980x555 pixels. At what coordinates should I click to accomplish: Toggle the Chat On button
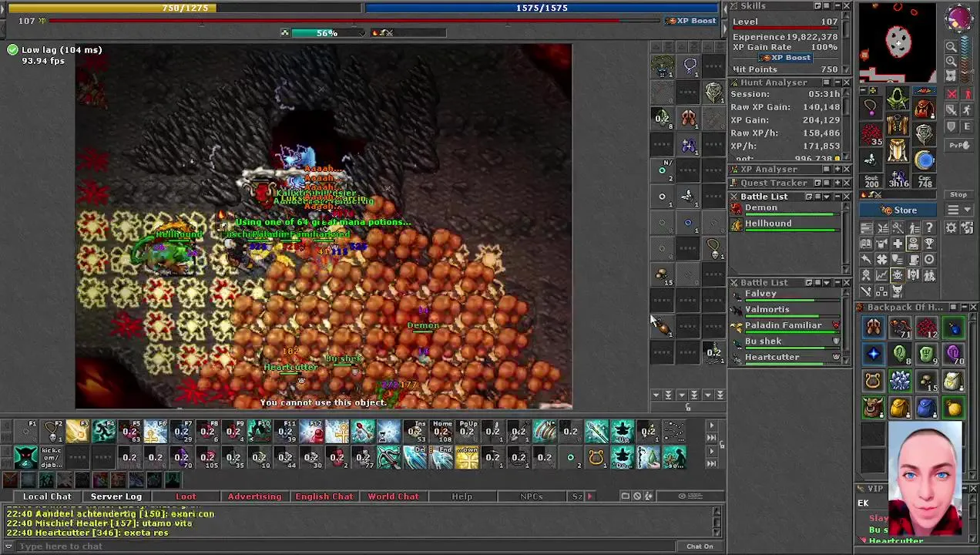click(700, 546)
